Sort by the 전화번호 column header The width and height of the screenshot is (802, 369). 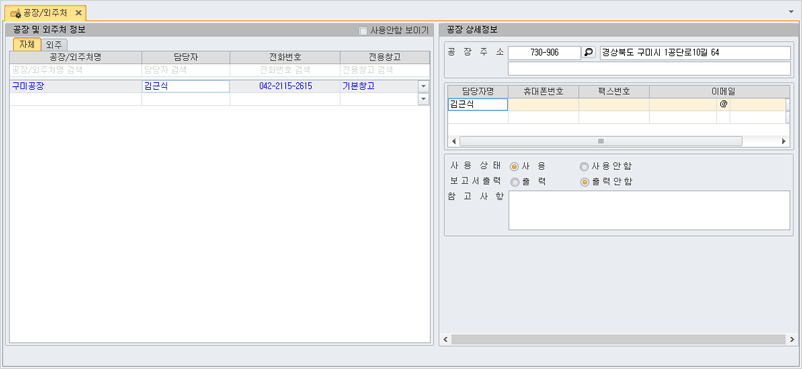pyautogui.click(x=285, y=57)
